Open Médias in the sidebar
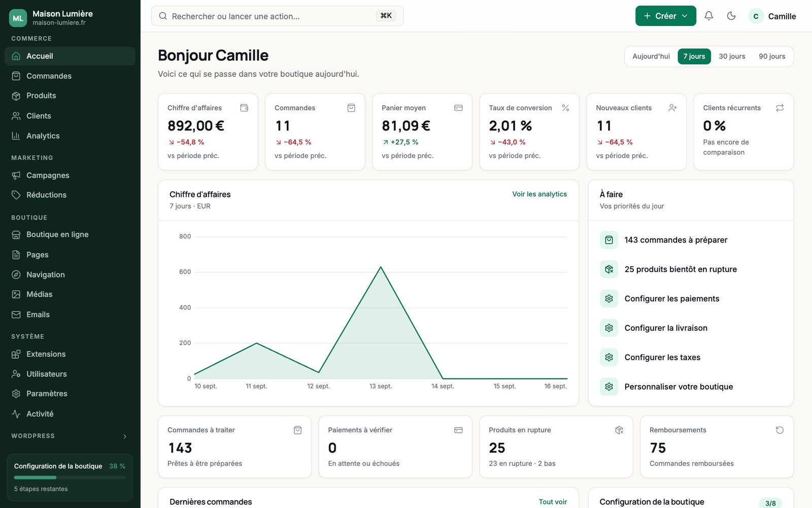Screen dimensions: 812x508 pyautogui.click(x=70, y=294)
